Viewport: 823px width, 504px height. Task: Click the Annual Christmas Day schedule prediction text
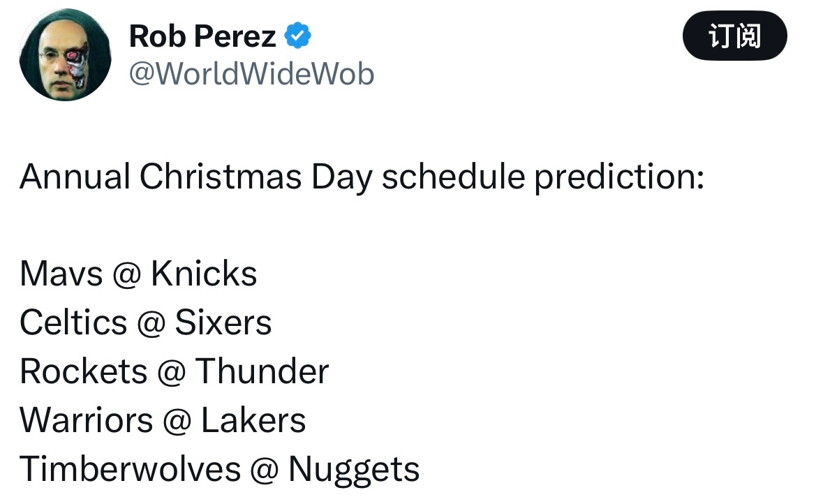[x=362, y=177]
